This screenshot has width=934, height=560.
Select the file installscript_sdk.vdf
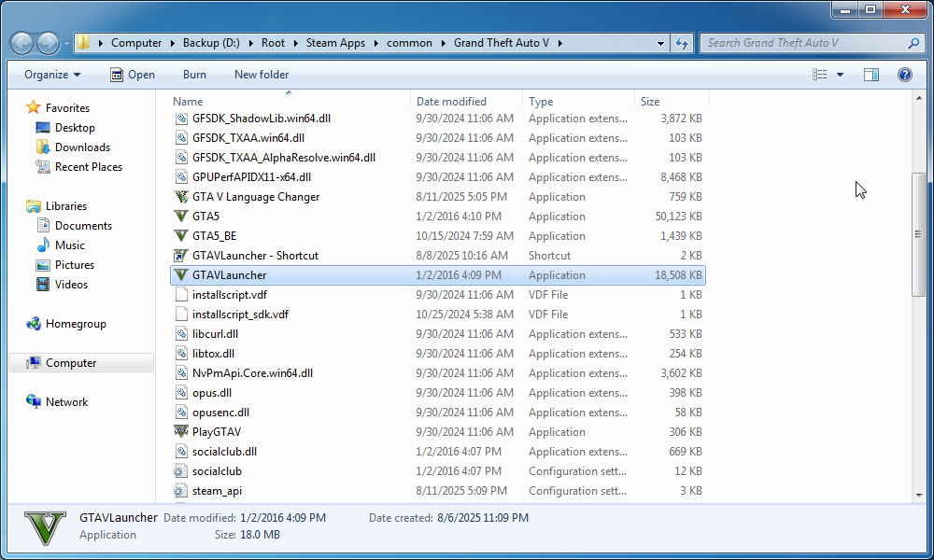click(240, 315)
